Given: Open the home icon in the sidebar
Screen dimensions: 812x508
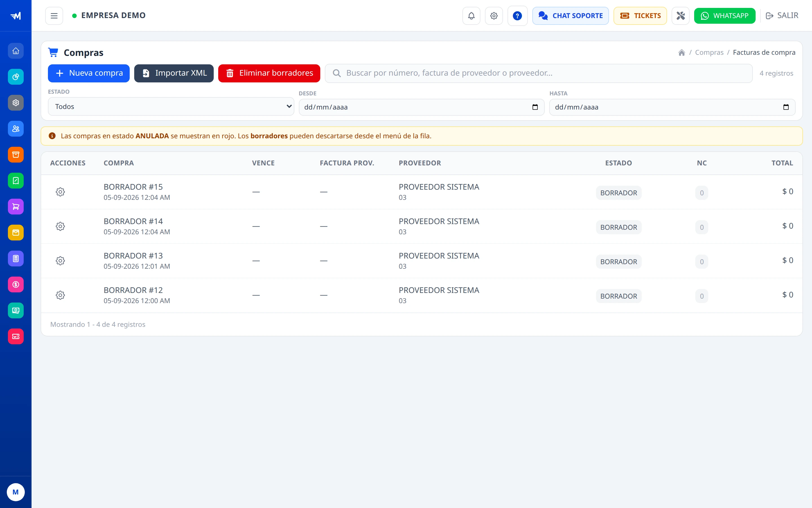Looking at the screenshot, I should (16, 51).
